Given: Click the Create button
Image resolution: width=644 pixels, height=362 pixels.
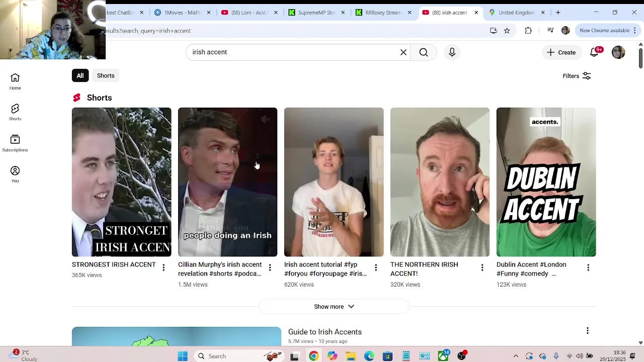Looking at the screenshot, I should pos(561,52).
